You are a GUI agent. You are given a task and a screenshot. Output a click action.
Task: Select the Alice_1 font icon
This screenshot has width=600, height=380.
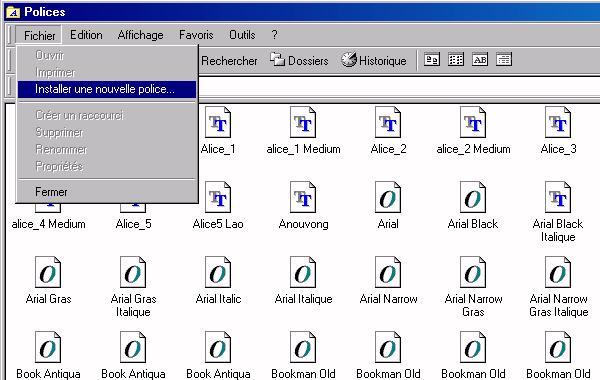click(x=218, y=122)
